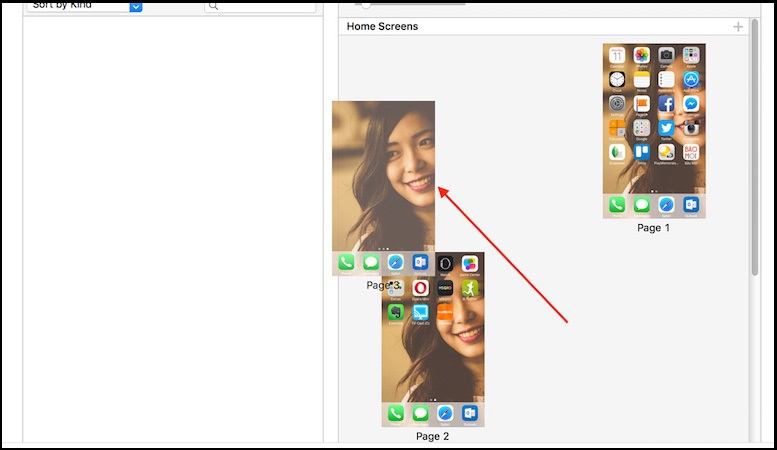This screenshot has height=450, width=777.
Task: Click the plus button beside Home Screens
Action: (738, 27)
